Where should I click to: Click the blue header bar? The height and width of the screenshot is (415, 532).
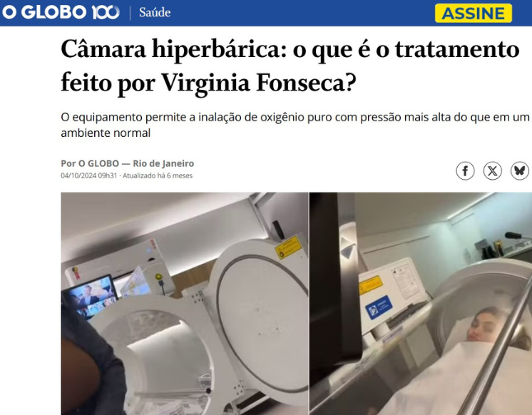click(266, 13)
